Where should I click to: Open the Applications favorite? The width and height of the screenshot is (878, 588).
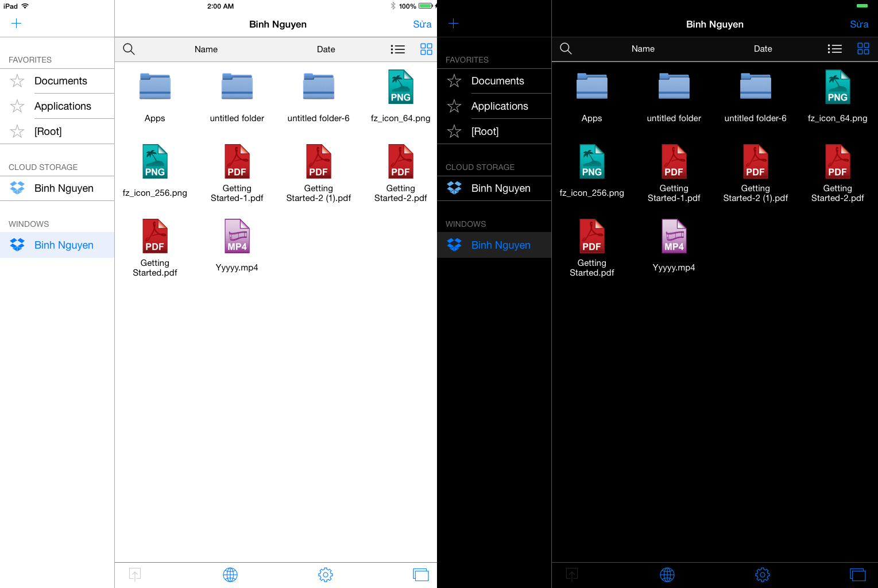coord(63,106)
